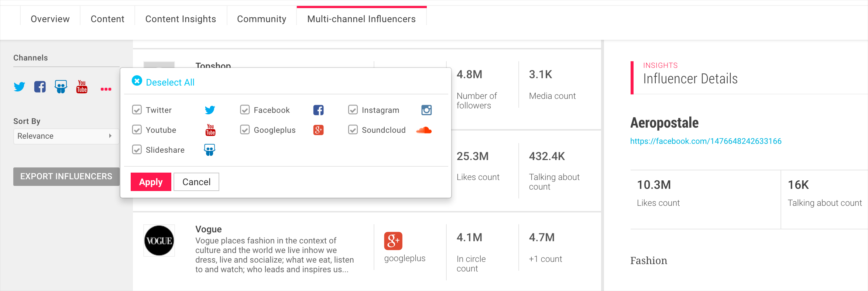This screenshot has height=291, width=868.
Task: Click the googleplus icon in Vogue row
Action: pos(393,241)
